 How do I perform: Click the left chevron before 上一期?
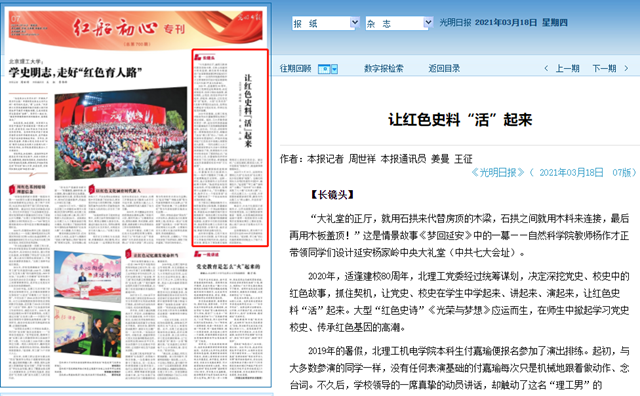pyautogui.click(x=546, y=69)
